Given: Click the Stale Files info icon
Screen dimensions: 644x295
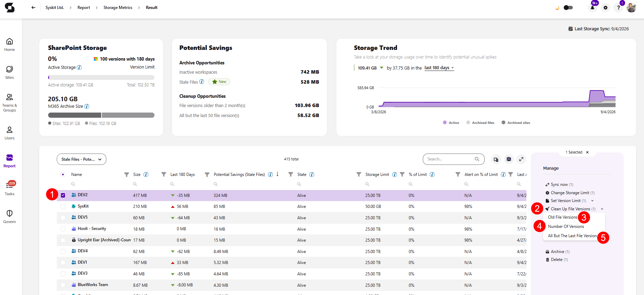Looking at the screenshot, I should click(202, 82).
